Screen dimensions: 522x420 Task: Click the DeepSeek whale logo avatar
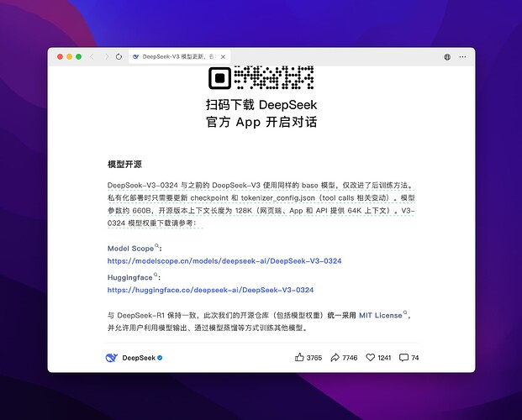(x=112, y=358)
